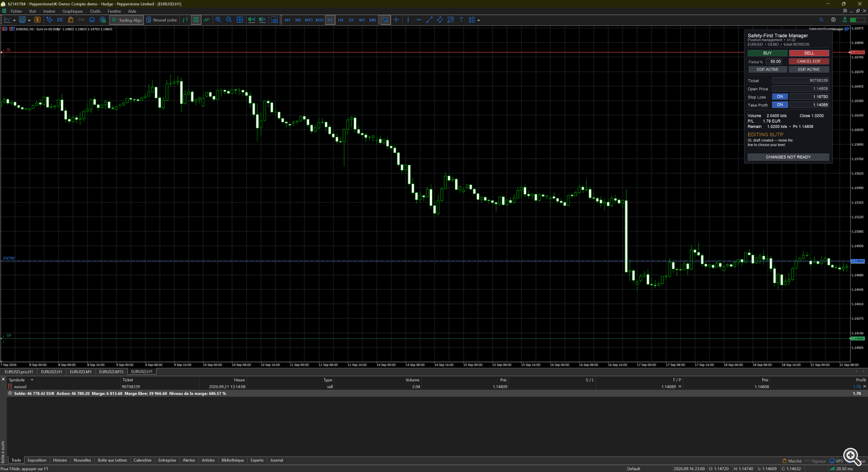Open the account profile icon
868x472 pixels.
coord(833,20)
